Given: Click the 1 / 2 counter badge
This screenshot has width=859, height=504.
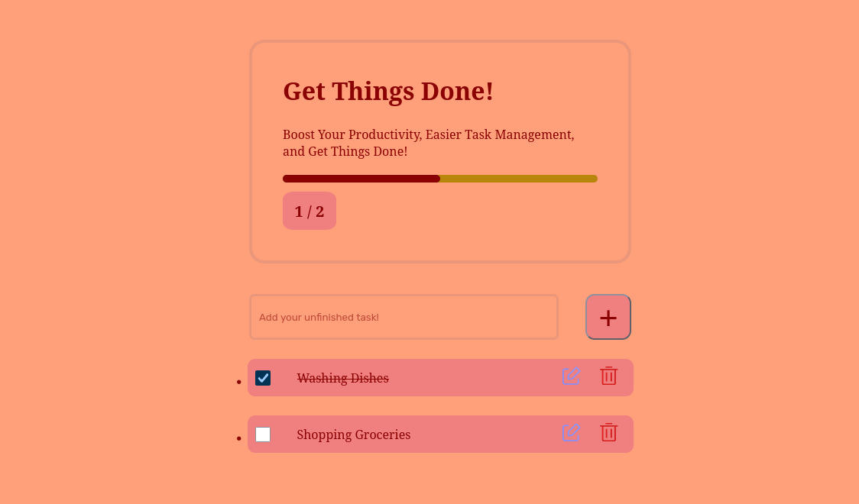Looking at the screenshot, I should pos(310,211).
